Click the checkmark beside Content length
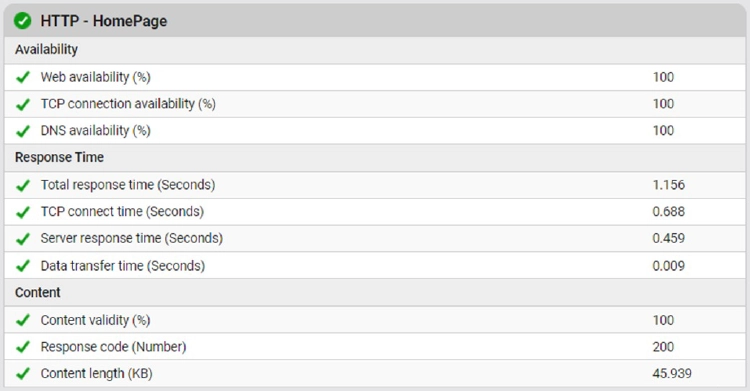 [x=22, y=374]
